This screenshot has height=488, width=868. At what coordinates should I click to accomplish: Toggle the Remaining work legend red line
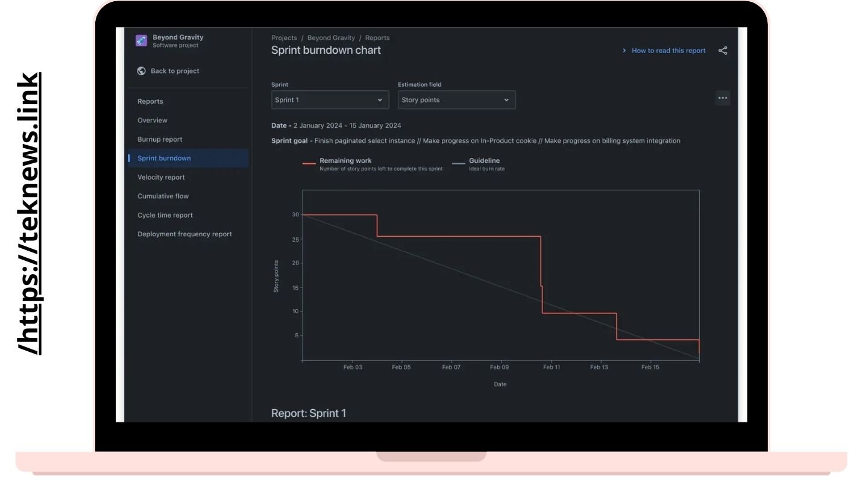pos(309,163)
